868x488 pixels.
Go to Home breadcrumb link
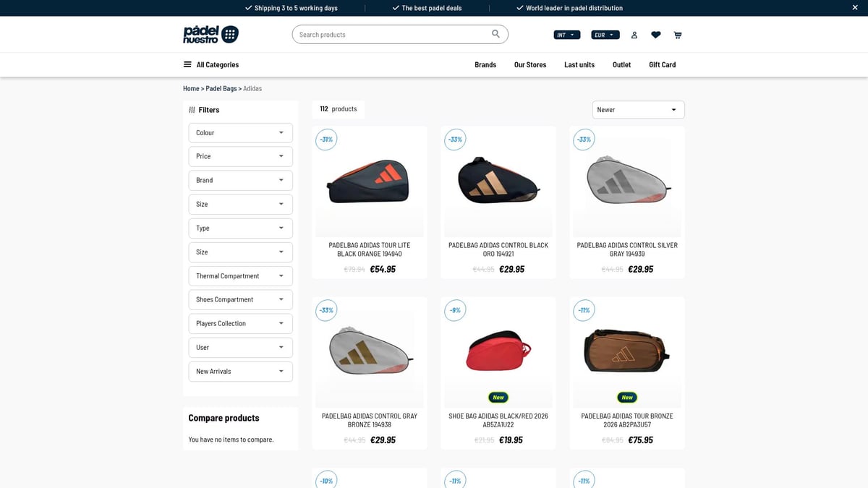(191, 88)
